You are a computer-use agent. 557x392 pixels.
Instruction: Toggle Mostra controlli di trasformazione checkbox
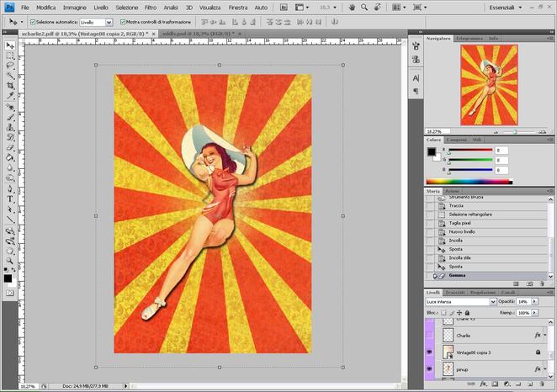click(123, 22)
